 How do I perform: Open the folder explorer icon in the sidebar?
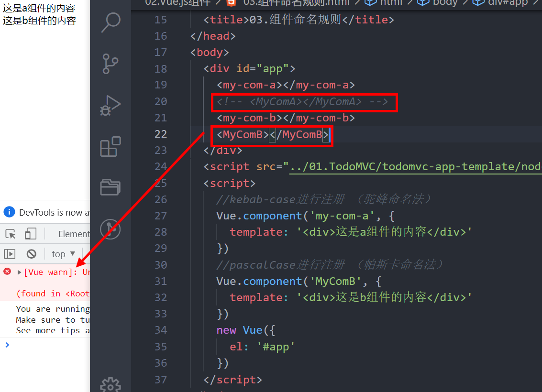coord(111,187)
